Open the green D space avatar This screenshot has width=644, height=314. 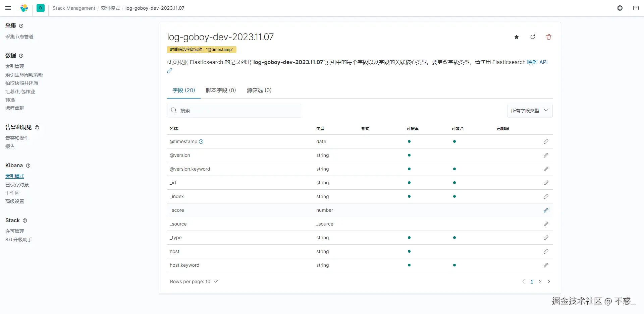[41, 8]
